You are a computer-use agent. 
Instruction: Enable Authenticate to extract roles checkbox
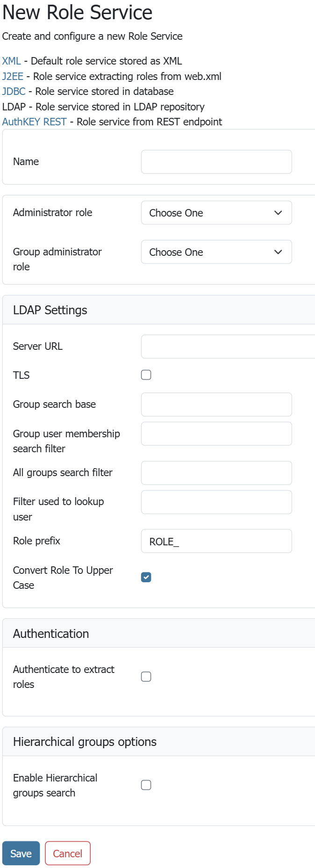tap(146, 677)
